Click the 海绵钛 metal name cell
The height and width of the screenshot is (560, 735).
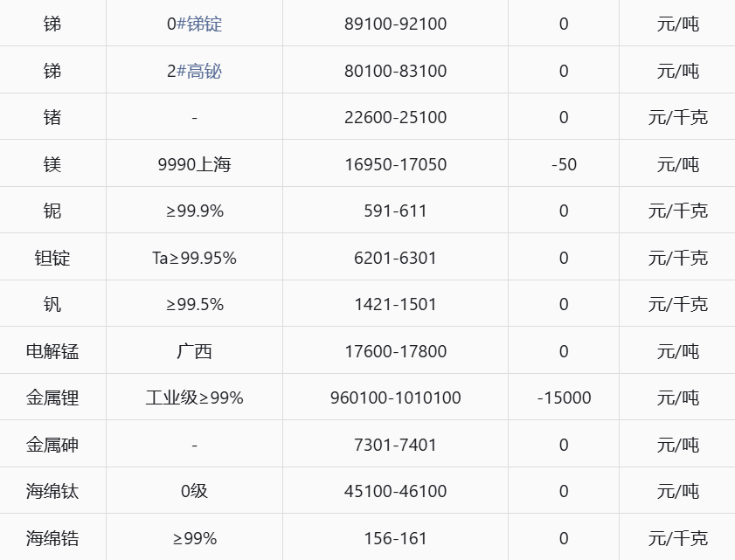pyautogui.click(x=52, y=491)
